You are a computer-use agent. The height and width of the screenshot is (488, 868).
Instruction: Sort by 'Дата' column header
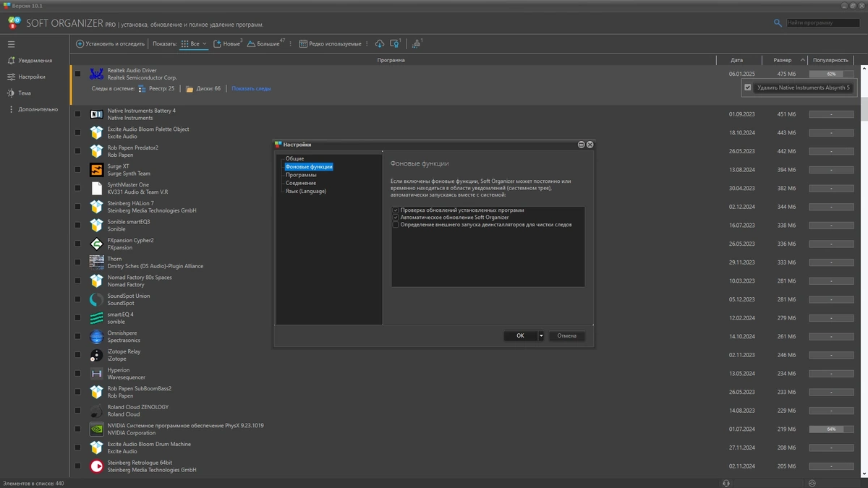pyautogui.click(x=736, y=60)
